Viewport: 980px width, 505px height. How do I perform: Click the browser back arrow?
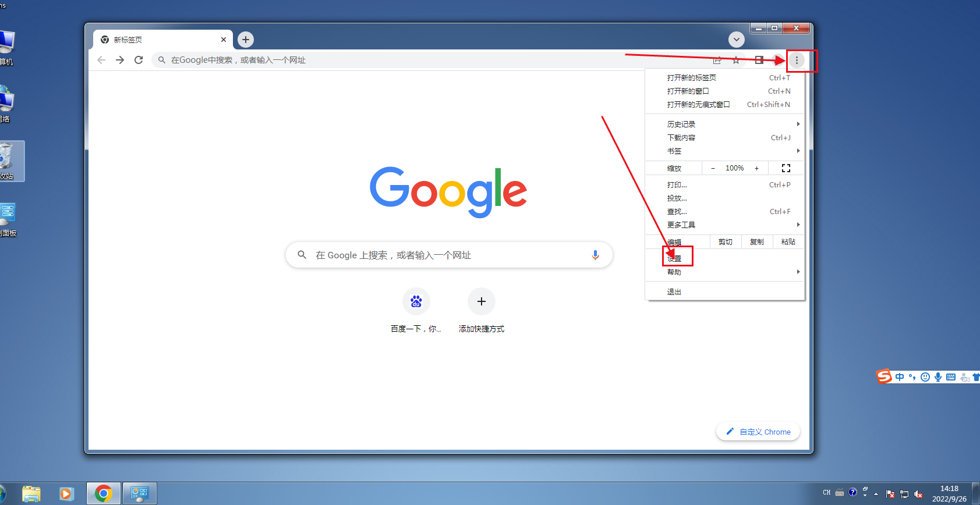click(x=101, y=60)
